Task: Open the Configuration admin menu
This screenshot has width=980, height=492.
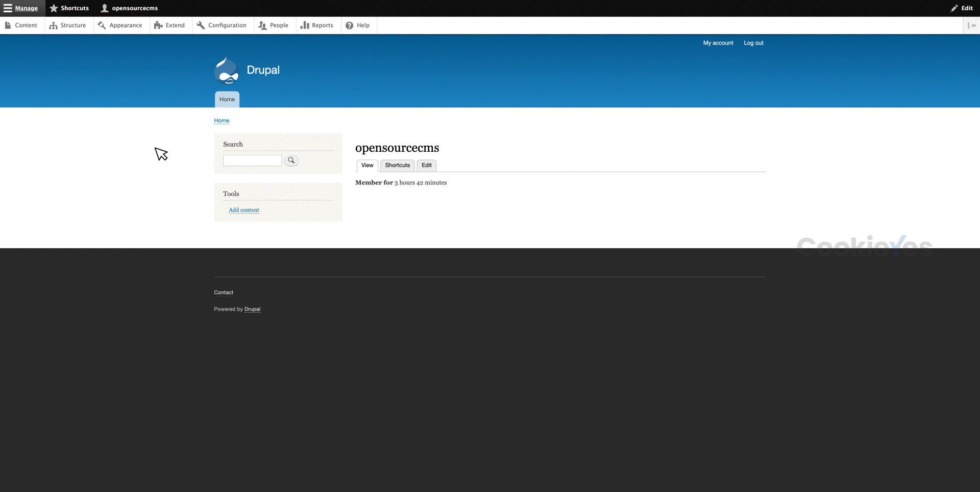Action: pos(222,25)
